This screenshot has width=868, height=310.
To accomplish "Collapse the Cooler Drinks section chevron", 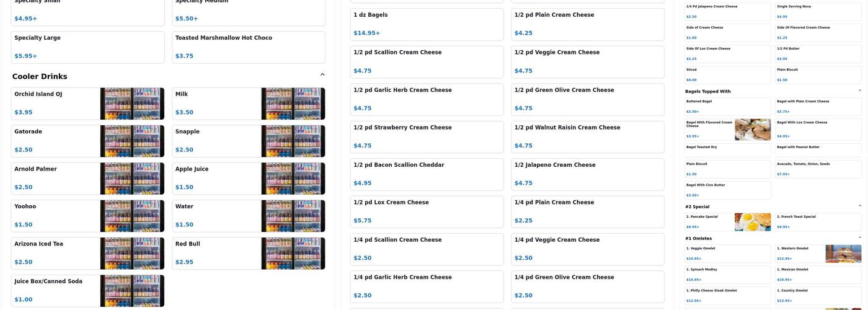I will click(322, 74).
